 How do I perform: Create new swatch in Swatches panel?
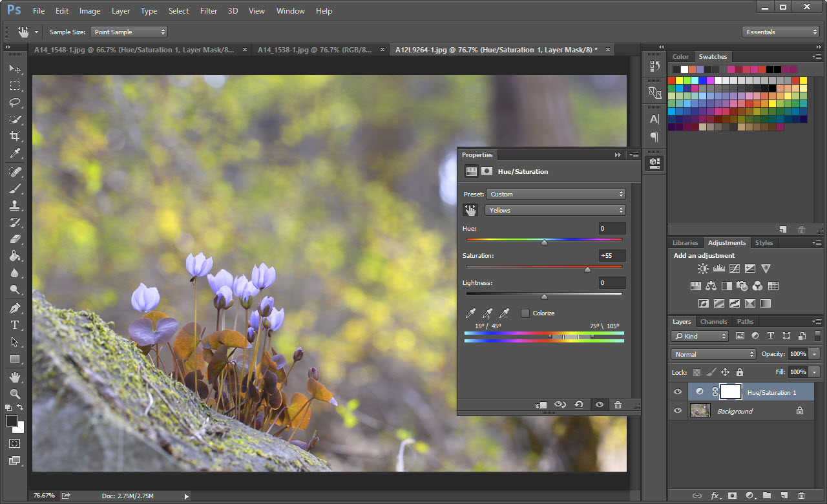pos(782,229)
